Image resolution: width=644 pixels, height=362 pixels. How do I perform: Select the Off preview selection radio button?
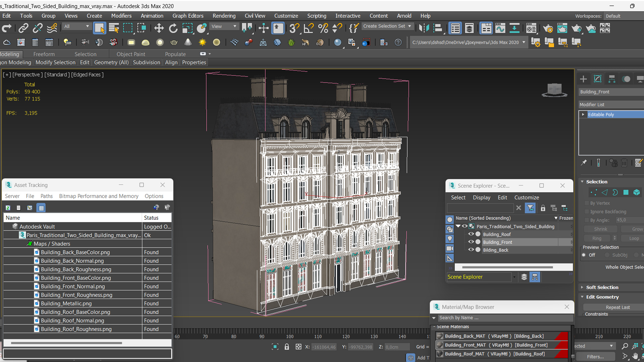tap(584, 255)
